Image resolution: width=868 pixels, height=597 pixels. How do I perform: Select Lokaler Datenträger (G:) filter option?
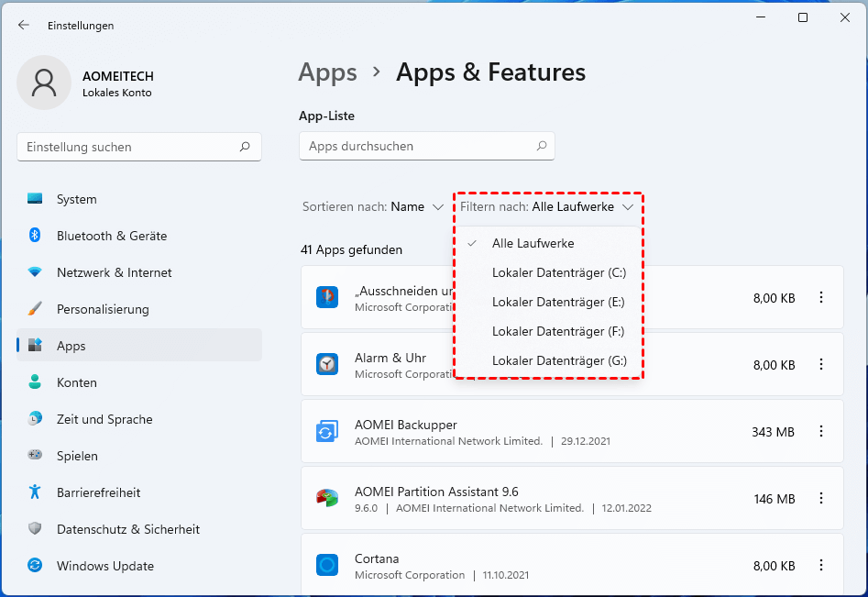pyautogui.click(x=558, y=360)
